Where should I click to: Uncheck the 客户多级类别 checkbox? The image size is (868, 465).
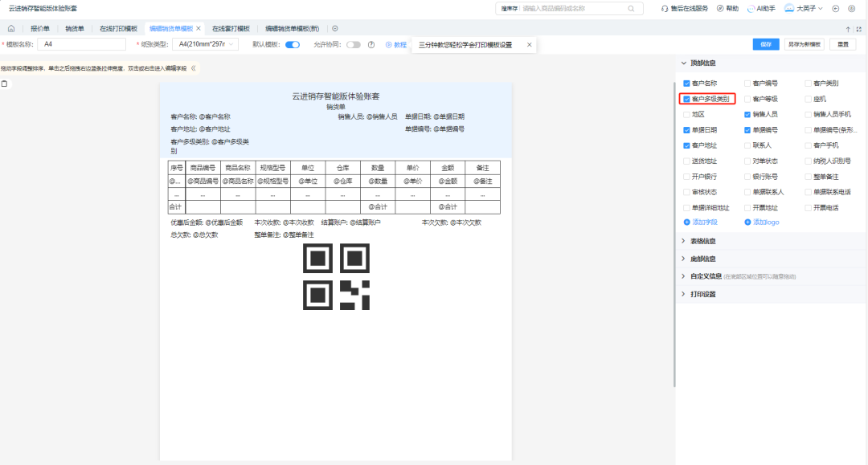[x=686, y=99]
